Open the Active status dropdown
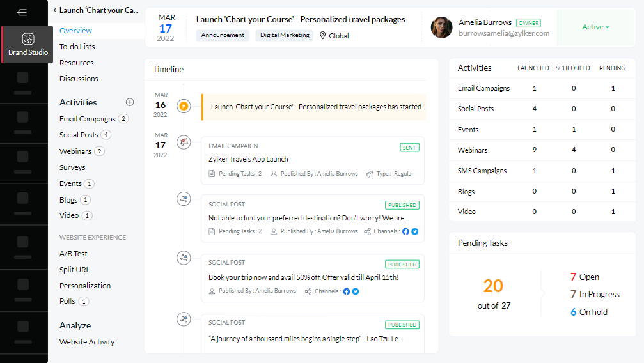 click(595, 27)
